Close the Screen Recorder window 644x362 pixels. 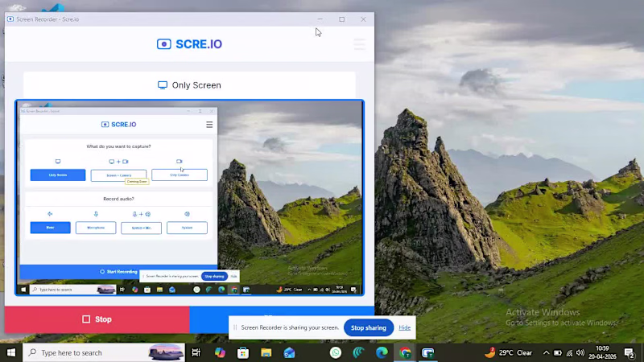point(364,19)
